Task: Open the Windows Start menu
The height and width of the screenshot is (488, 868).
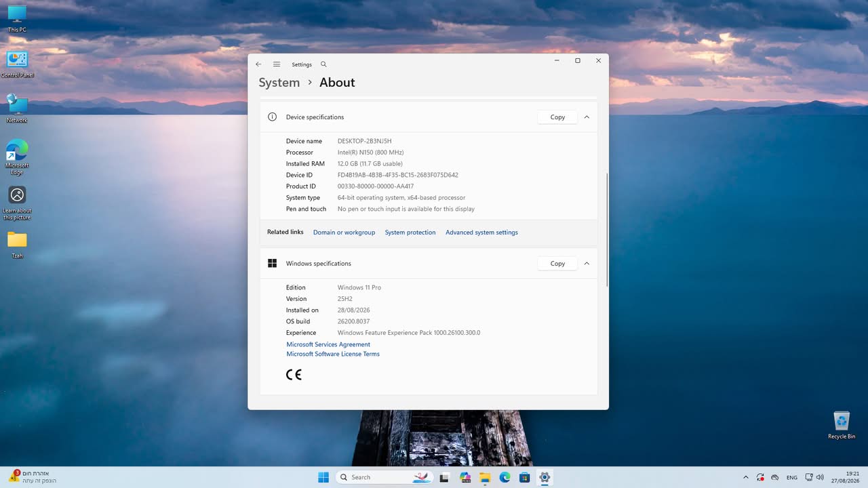Action: tap(323, 477)
